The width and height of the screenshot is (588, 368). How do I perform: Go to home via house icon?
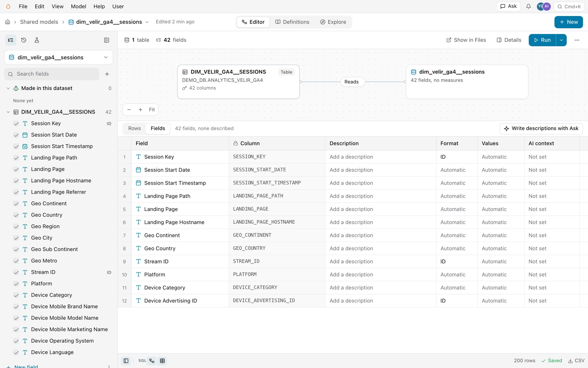(x=8, y=22)
